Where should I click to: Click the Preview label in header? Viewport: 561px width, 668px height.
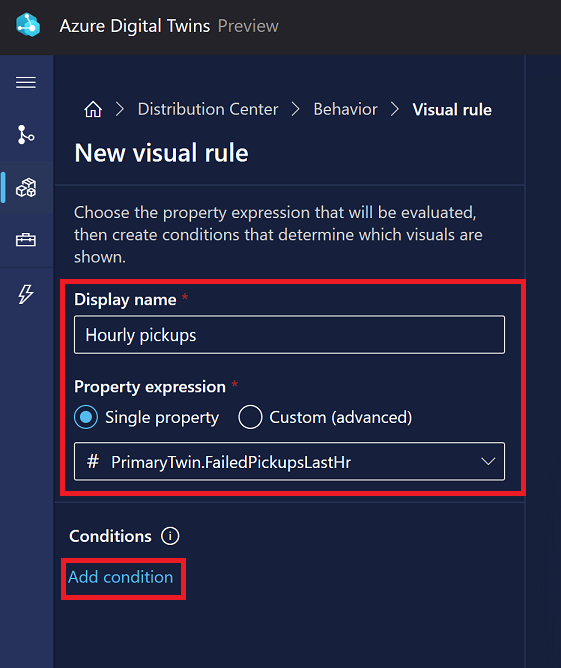point(248,26)
